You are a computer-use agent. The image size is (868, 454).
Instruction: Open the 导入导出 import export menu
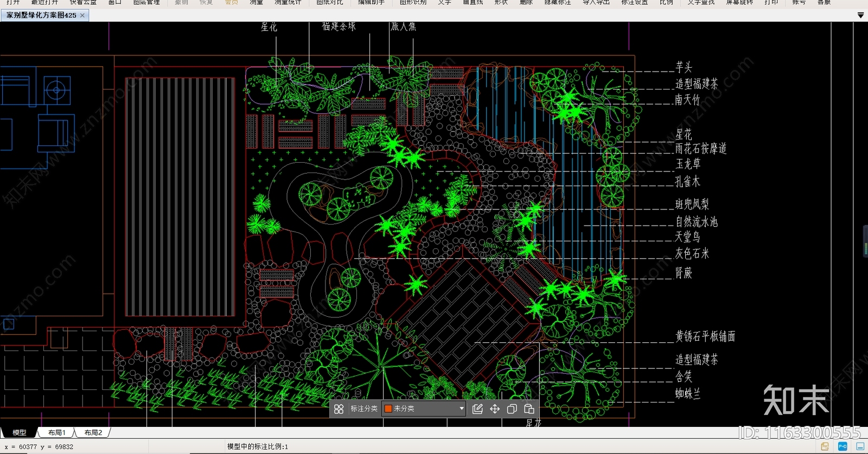596,3
